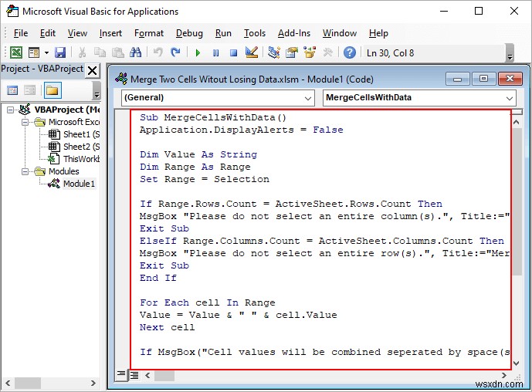Click the blue Help question mark icon
This screenshot has height=392, width=532.
(350, 52)
